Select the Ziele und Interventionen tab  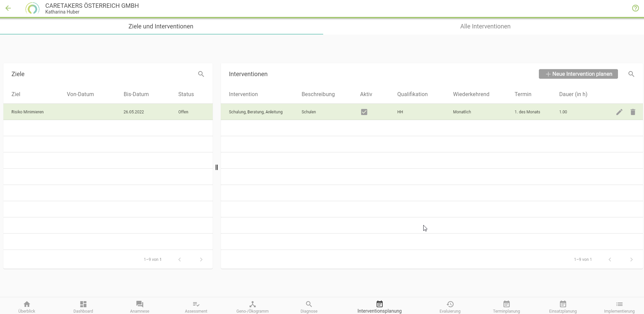[161, 26]
